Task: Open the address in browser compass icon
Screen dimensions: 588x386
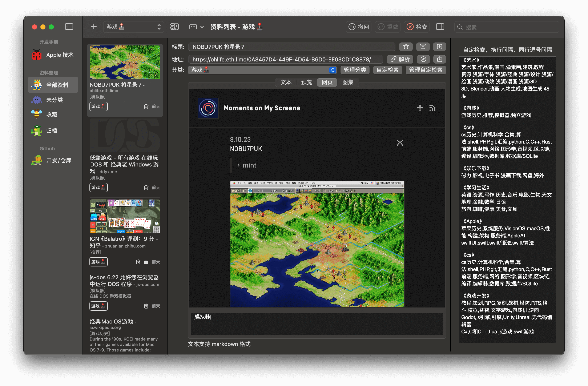Action: (x=423, y=59)
